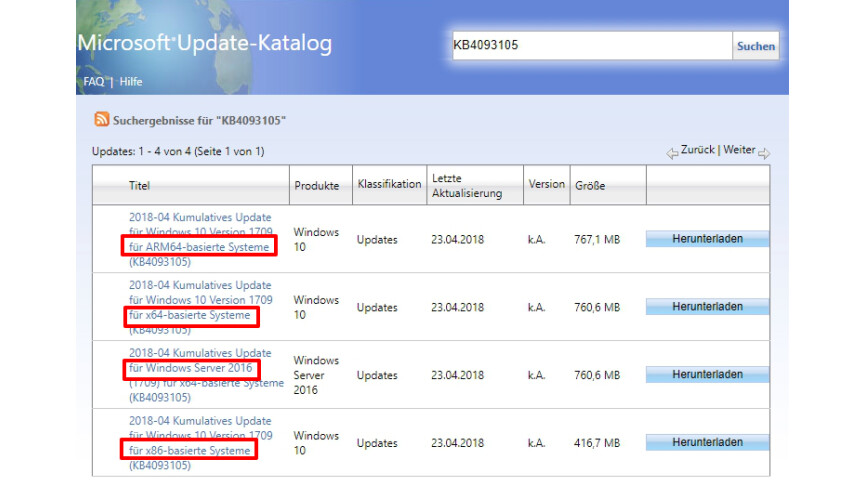864x486 pixels.
Task: Open the ARM64-basierte Systeme update link
Action: [x=201, y=239]
